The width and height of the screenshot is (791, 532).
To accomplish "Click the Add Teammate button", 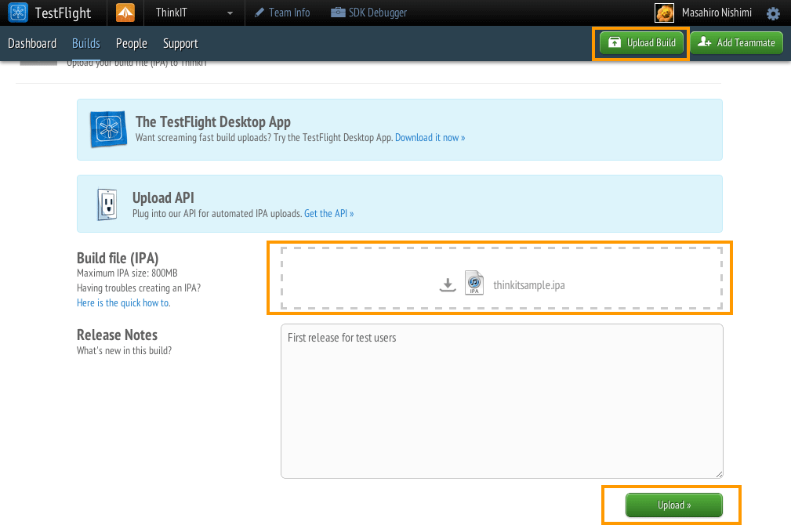I will (737, 43).
